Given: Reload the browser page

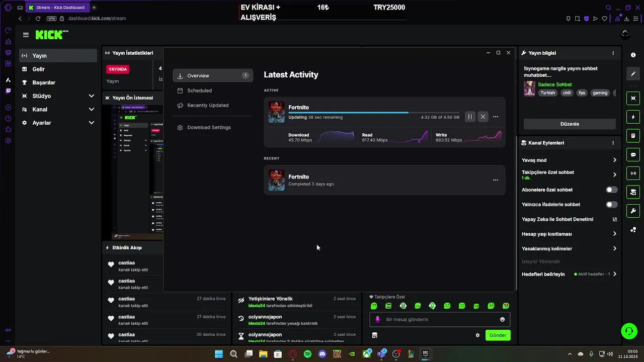Looking at the screenshot, I should [x=38, y=19].
